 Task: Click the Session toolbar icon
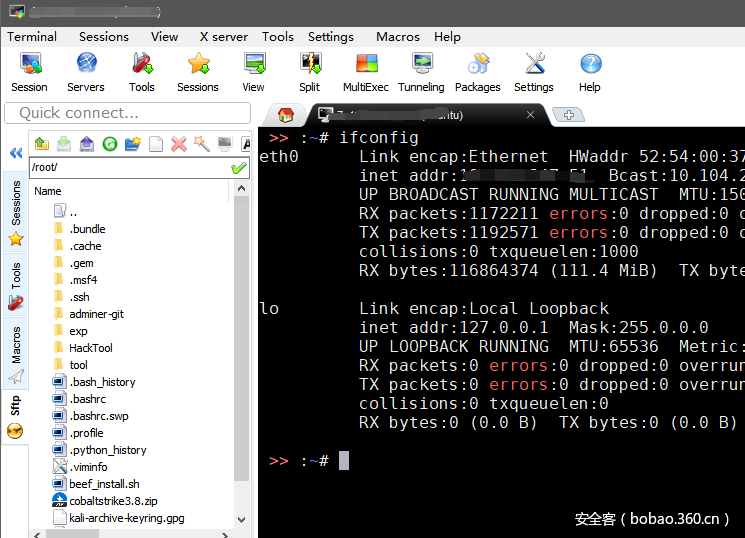[29, 72]
